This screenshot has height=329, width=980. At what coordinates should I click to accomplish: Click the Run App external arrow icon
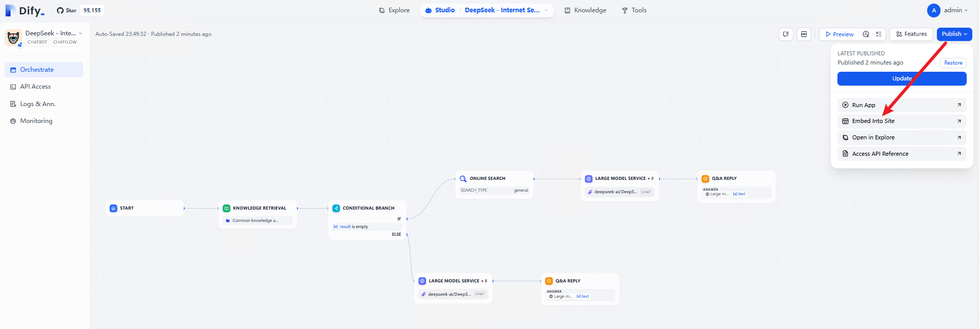(959, 105)
